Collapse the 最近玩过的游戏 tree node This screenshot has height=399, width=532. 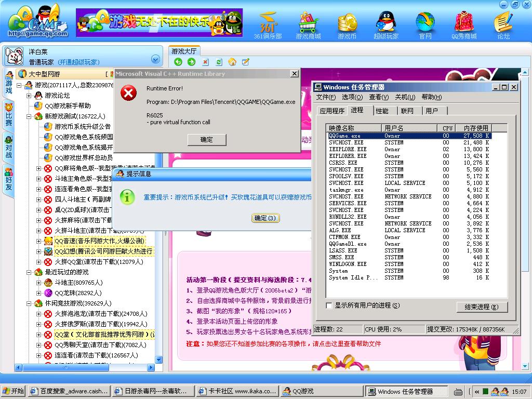coord(29,272)
